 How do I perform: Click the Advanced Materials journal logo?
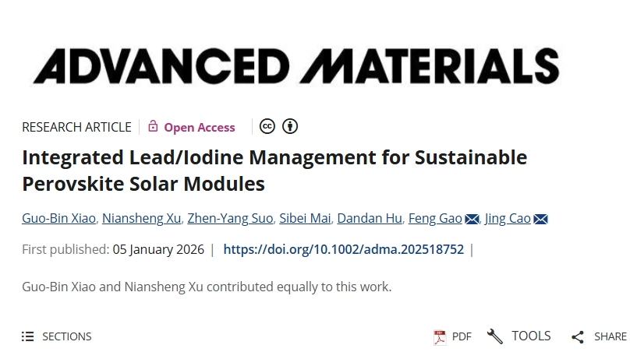point(295,65)
